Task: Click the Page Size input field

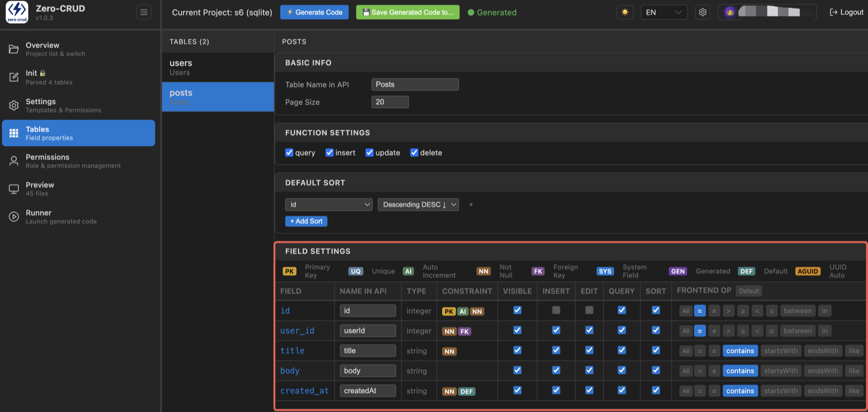Action: point(390,102)
